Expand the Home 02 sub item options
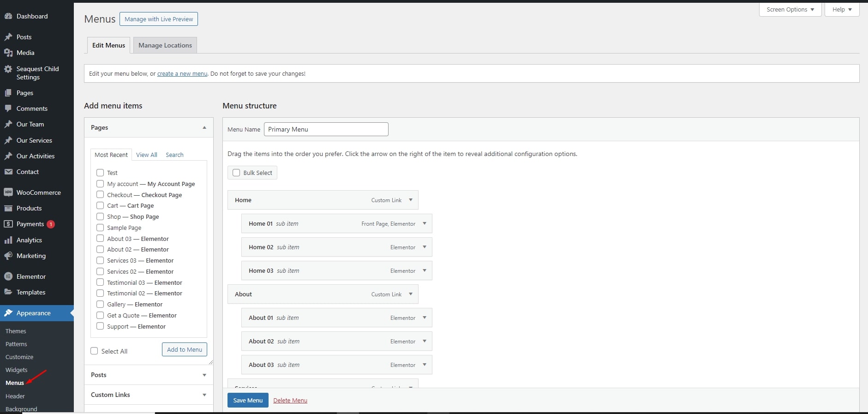The image size is (868, 414). tap(425, 247)
